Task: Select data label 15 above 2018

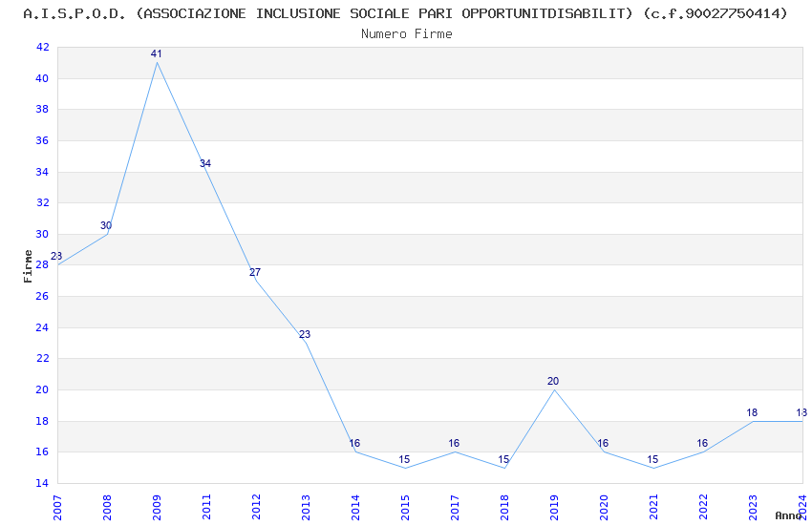Action: point(503,459)
